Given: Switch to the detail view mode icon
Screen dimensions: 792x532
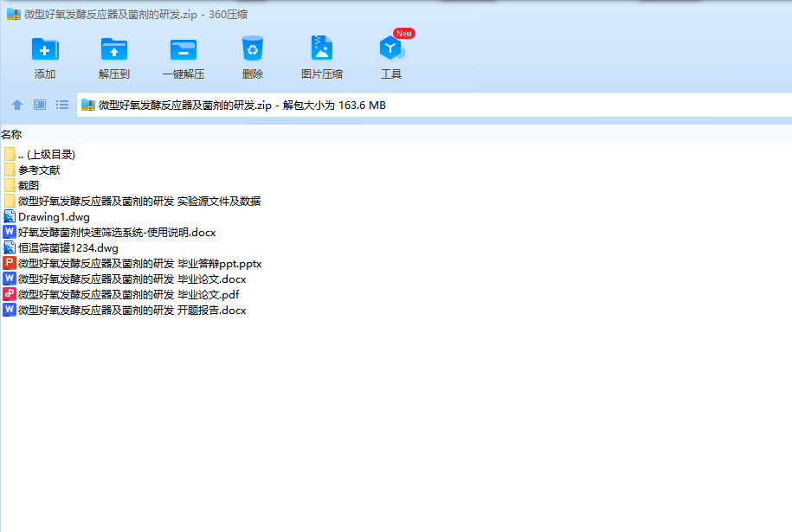Looking at the screenshot, I should pos(40,105).
